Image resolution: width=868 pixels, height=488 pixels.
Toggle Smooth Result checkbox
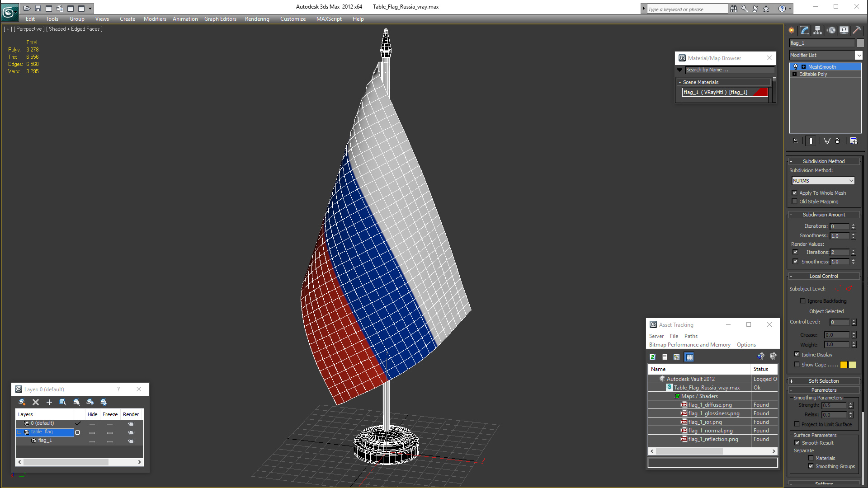coord(797,443)
